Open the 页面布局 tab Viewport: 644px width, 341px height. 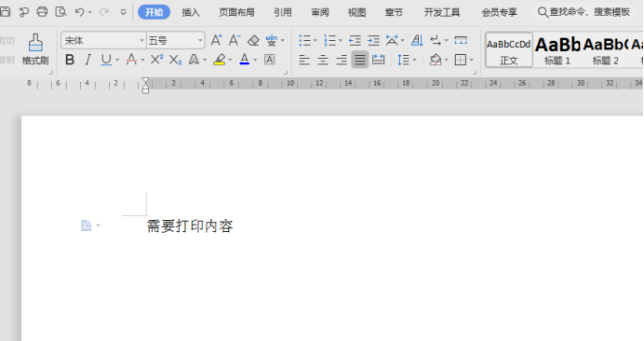point(236,12)
